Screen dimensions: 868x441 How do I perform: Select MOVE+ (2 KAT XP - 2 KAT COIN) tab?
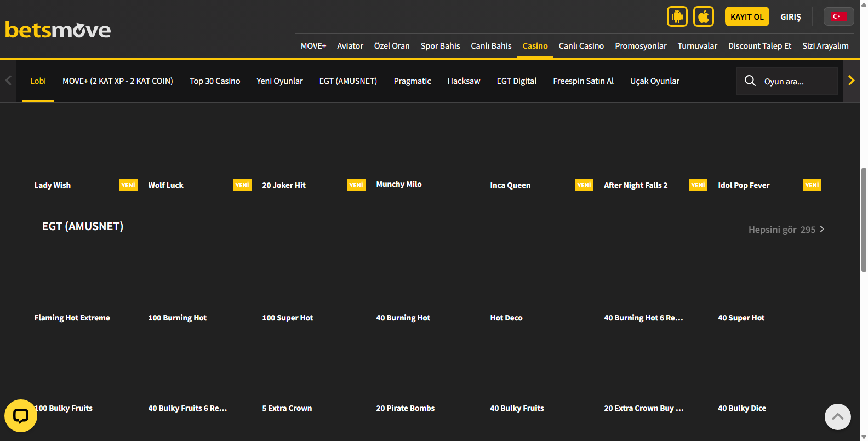(x=118, y=81)
